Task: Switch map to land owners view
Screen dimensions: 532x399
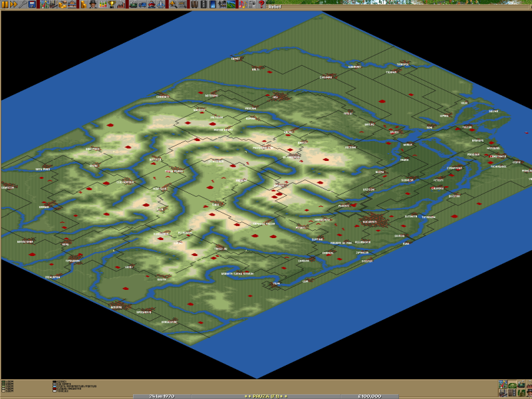Action: (529, 393)
